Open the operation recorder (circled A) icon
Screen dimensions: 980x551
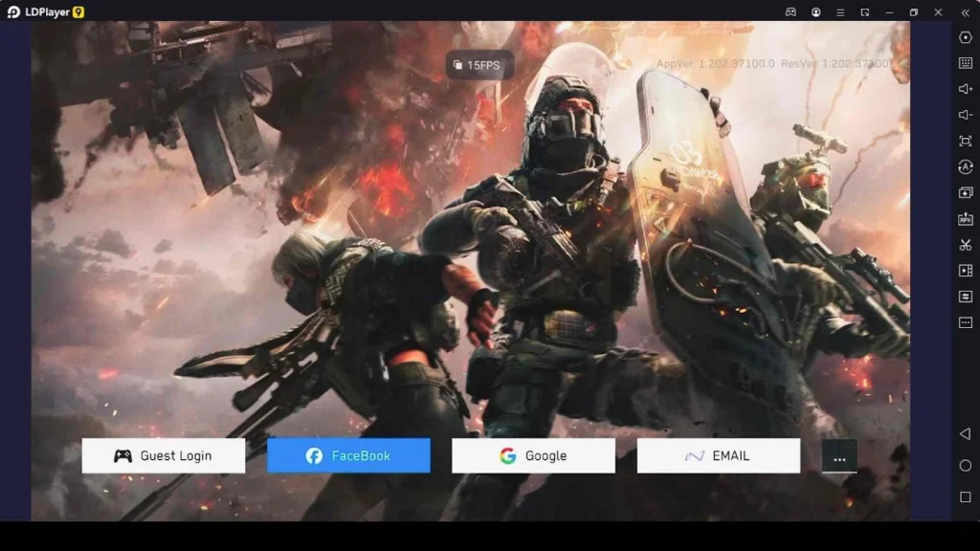[965, 166]
